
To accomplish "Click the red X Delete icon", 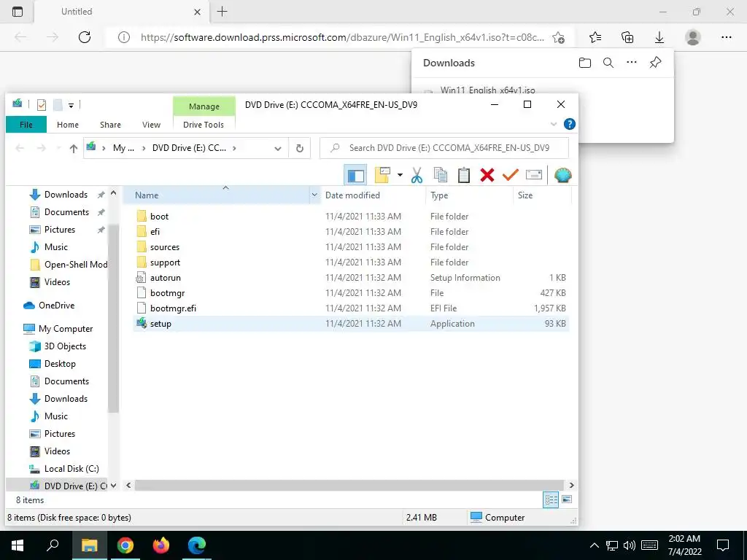I will pyautogui.click(x=487, y=175).
